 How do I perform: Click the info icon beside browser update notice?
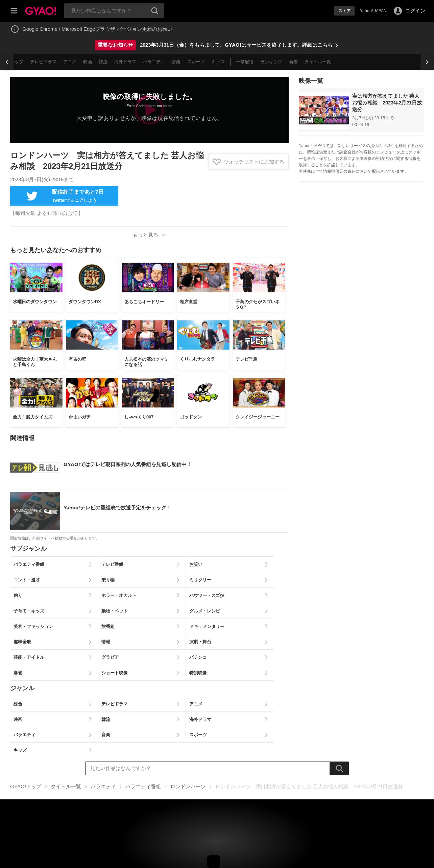[x=15, y=29]
